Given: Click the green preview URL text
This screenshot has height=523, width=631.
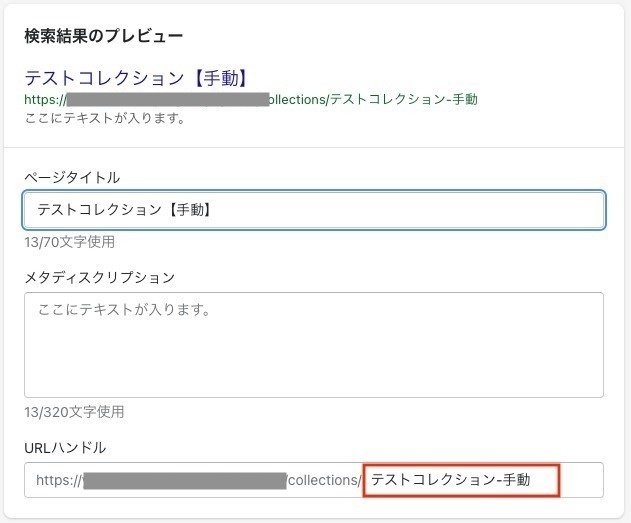Looking at the screenshot, I should tap(251, 99).
